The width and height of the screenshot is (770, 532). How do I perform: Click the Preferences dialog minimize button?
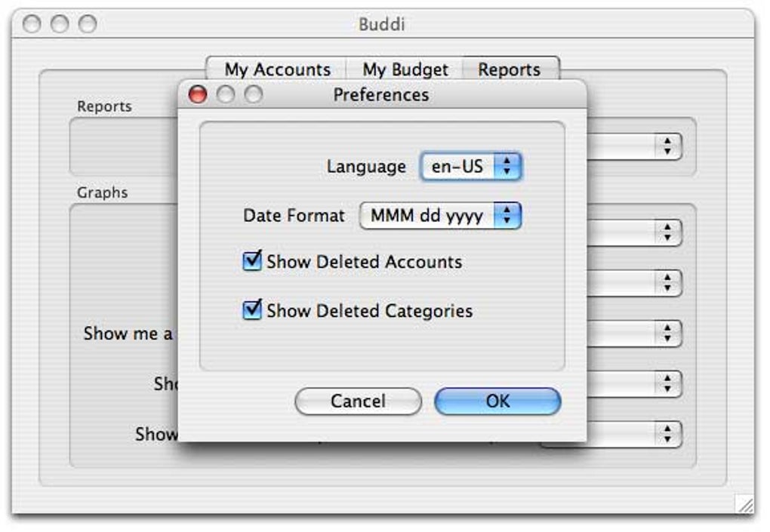click(x=226, y=94)
